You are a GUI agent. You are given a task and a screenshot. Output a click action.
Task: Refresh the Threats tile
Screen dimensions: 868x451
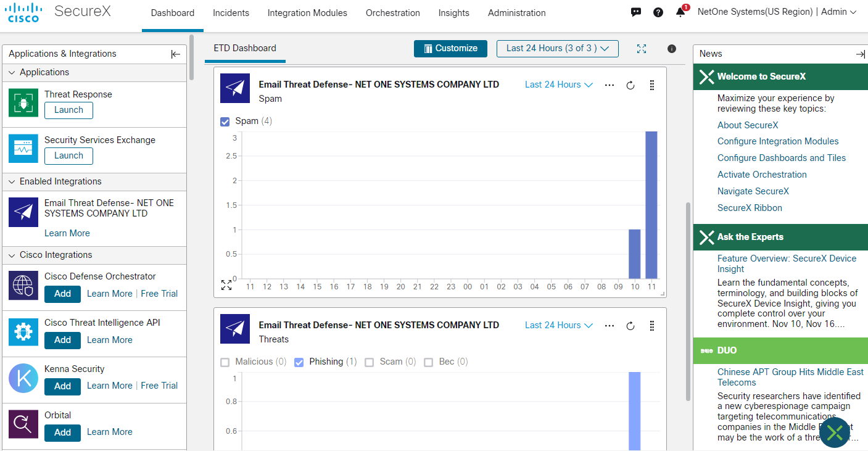630,326
